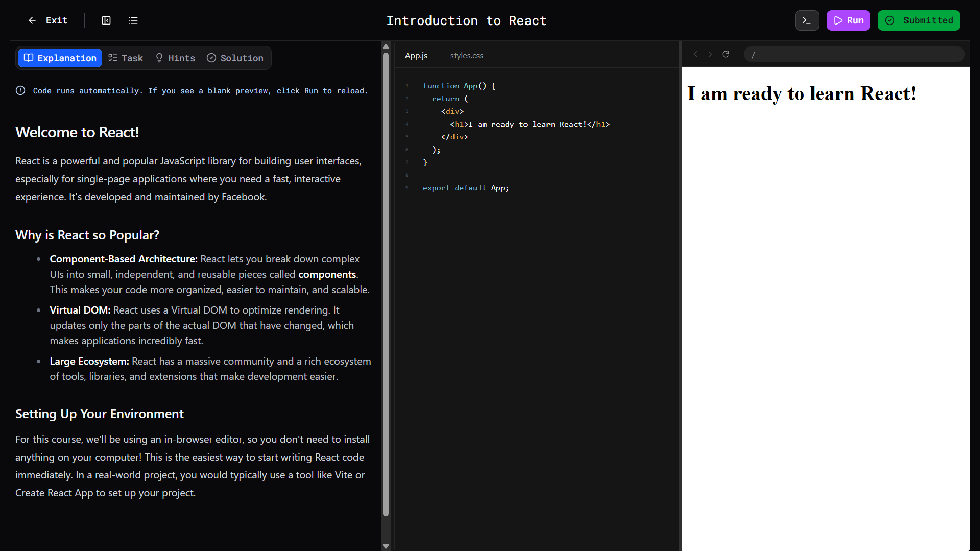Run the React code

[x=848, y=20]
